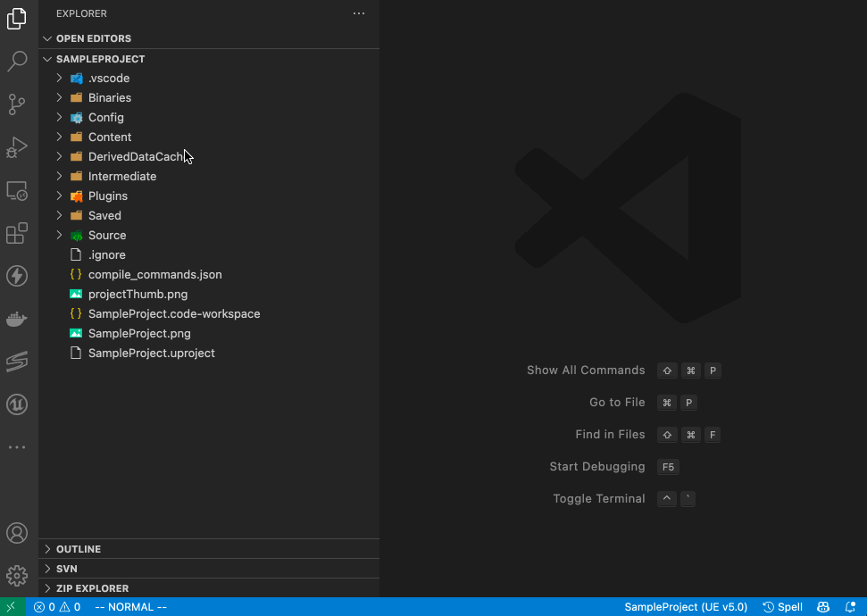Click the Show All Commands label
The width and height of the screenshot is (867, 616).
pos(586,370)
